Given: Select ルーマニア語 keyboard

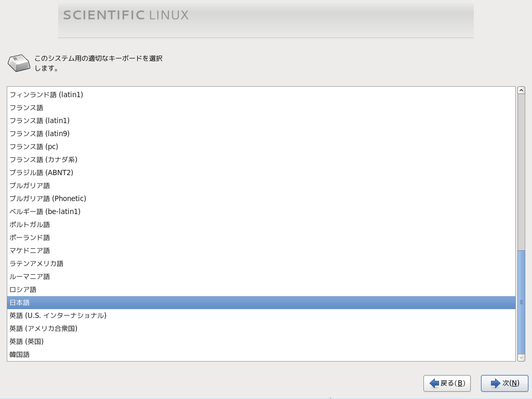Looking at the screenshot, I should point(261,276).
